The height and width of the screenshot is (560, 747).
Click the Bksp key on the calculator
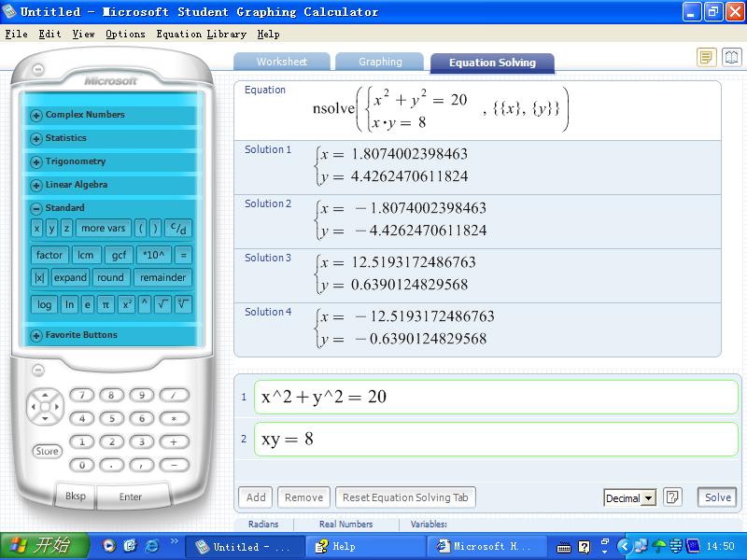[76, 496]
